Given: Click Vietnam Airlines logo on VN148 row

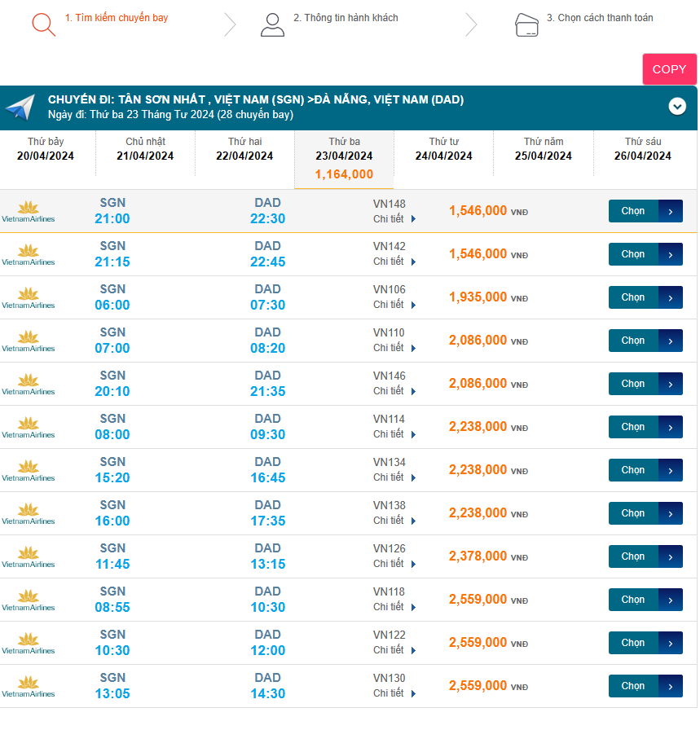Looking at the screenshot, I should tap(29, 211).
